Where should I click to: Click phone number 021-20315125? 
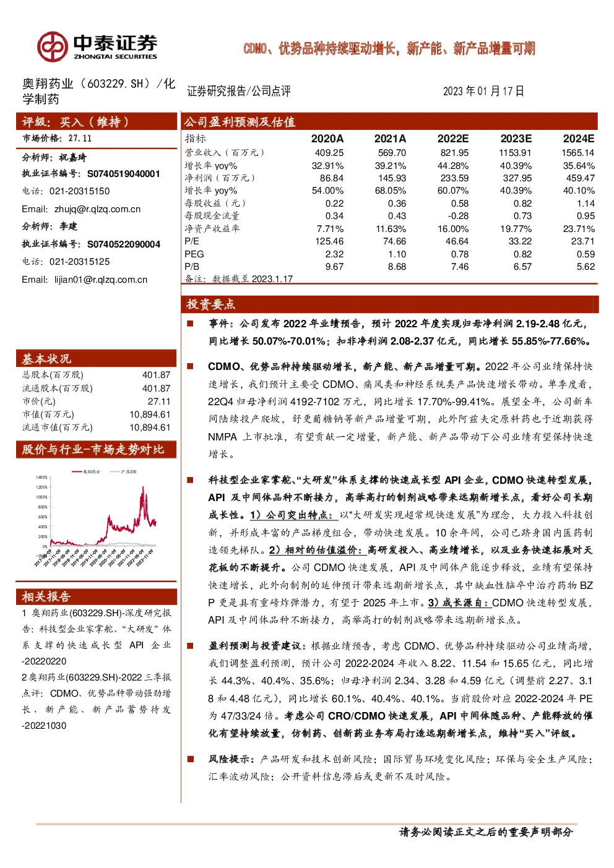[79, 262]
